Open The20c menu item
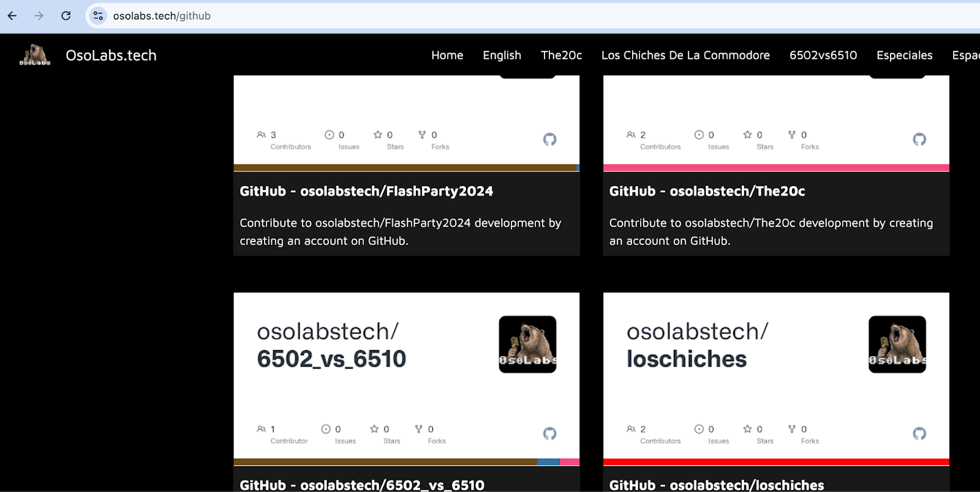Viewport: 980px width, 492px height. click(x=561, y=55)
